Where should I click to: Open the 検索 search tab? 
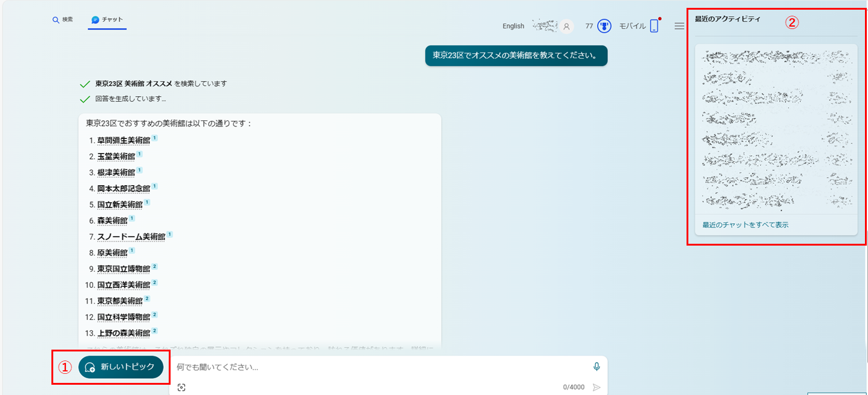pos(62,19)
